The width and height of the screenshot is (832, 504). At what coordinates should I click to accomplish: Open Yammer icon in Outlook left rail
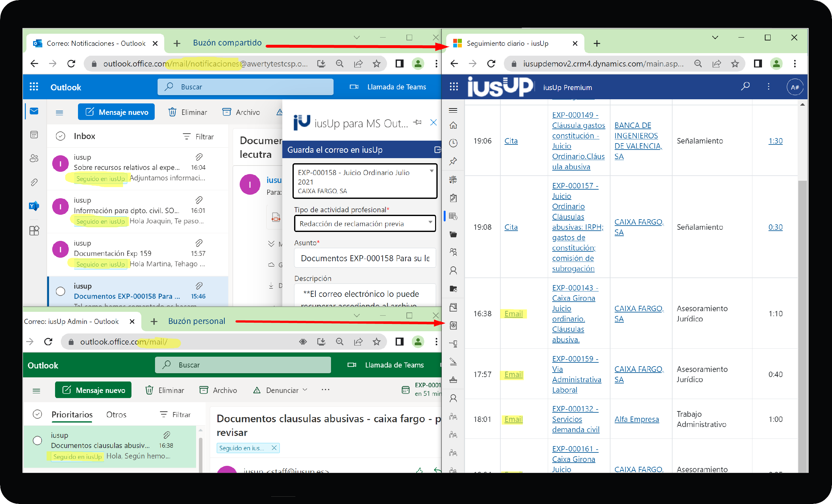click(34, 206)
